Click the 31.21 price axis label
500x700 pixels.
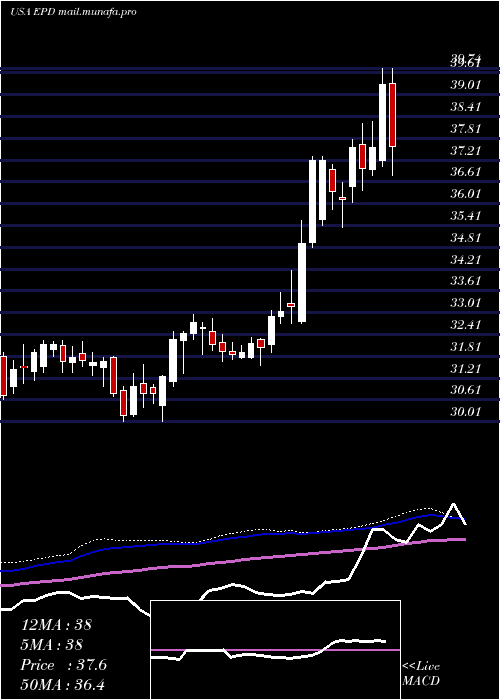(x=465, y=368)
